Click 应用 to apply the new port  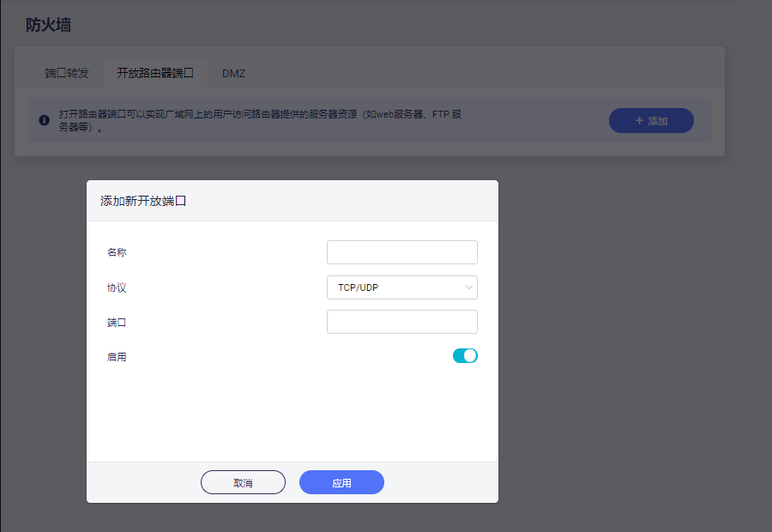[341, 481]
